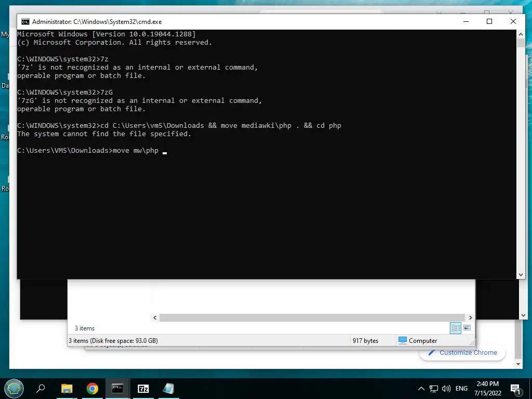Click the "'7z' is not recognized" error line

coord(137,67)
